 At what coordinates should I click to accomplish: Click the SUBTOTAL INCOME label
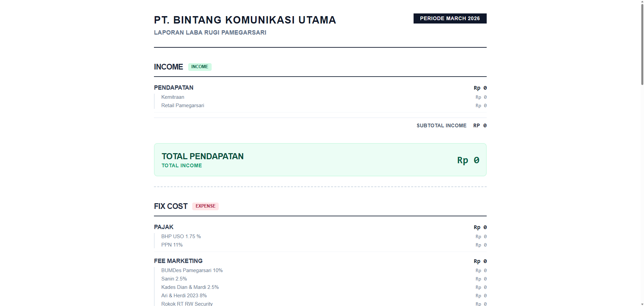coord(441,126)
